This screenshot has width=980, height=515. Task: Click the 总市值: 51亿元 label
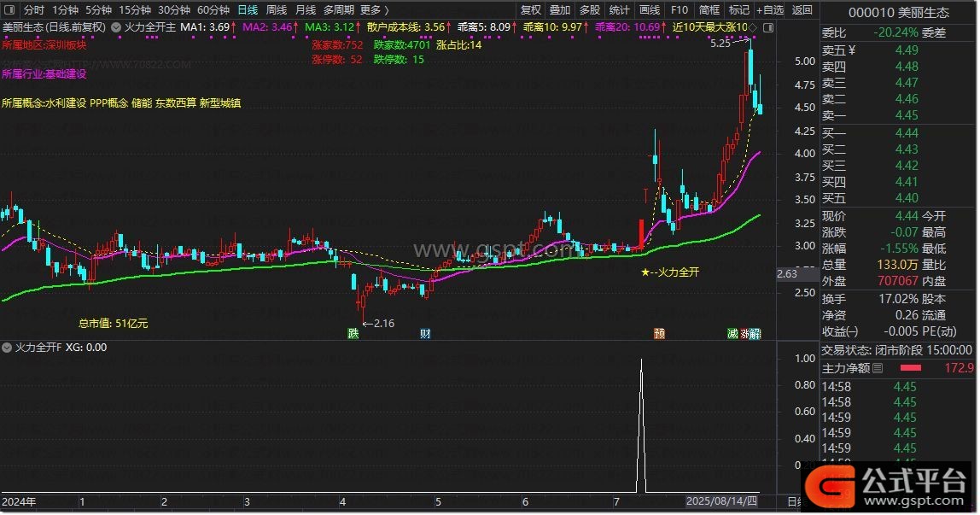[114, 324]
